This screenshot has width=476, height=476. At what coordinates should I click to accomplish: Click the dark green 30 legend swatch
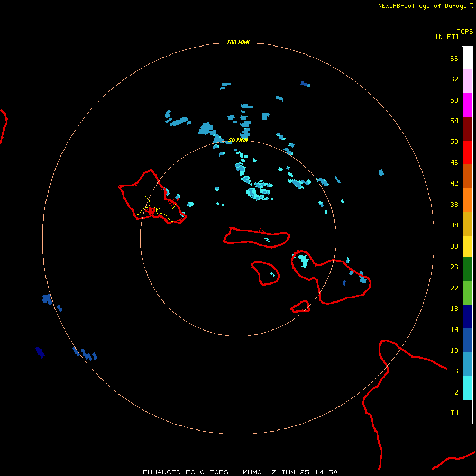pos(467,269)
